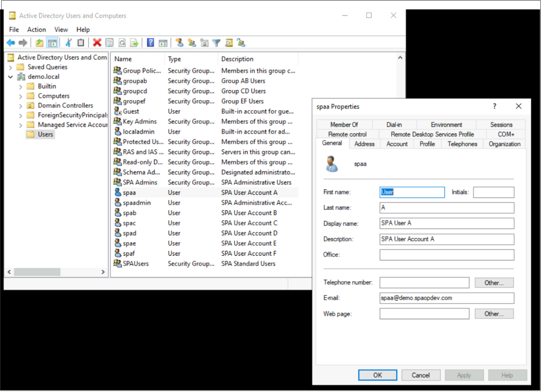Click the blue Help question mark icon
Image resolution: width=541 pixels, height=392 pixels.
click(151, 43)
